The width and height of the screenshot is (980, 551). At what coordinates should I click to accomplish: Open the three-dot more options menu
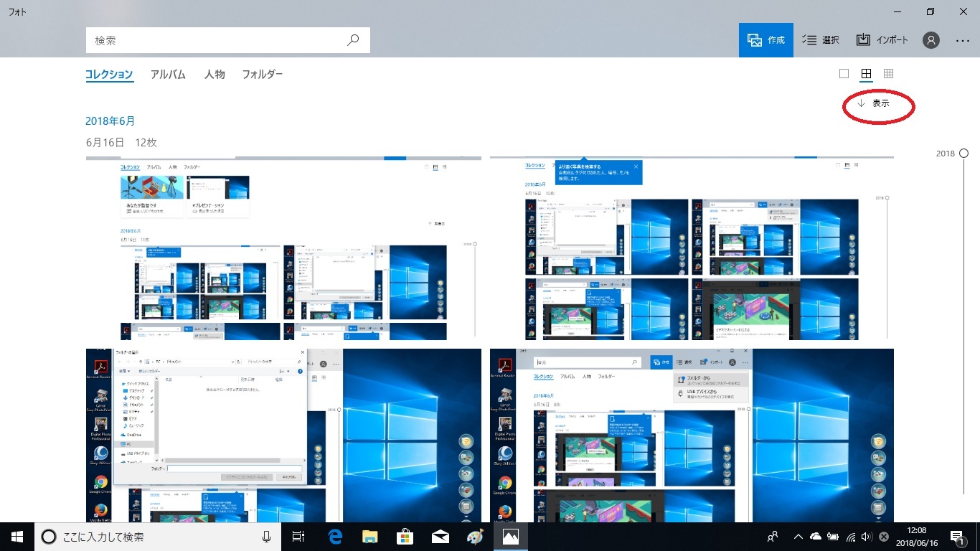click(x=963, y=40)
